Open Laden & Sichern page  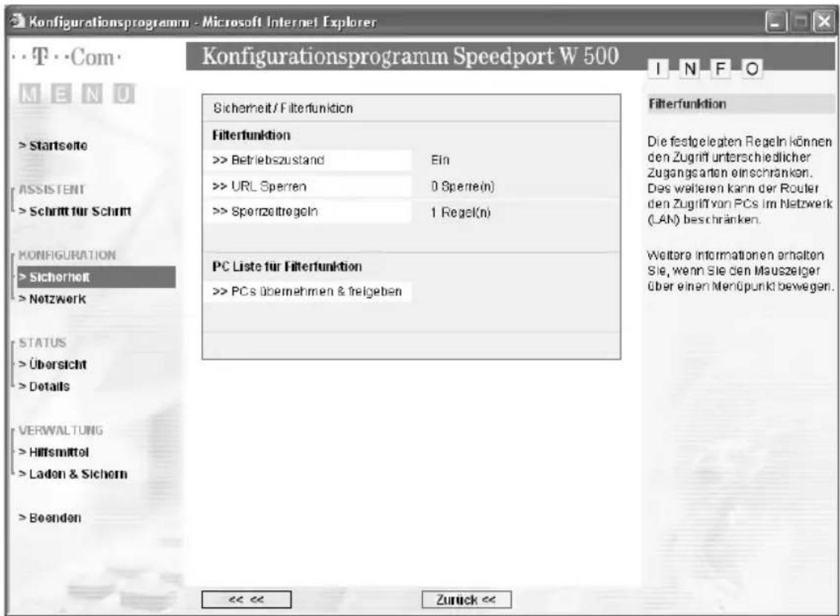click(73, 474)
